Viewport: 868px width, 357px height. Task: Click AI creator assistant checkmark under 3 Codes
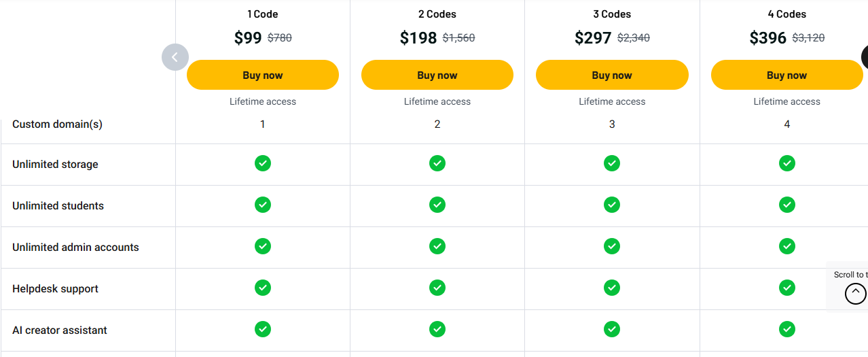(612, 329)
